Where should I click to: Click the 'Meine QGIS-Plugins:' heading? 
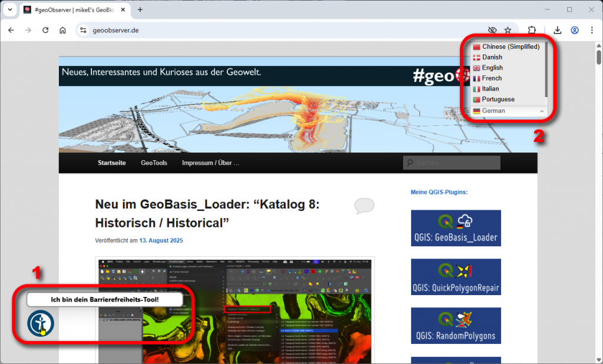point(439,192)
